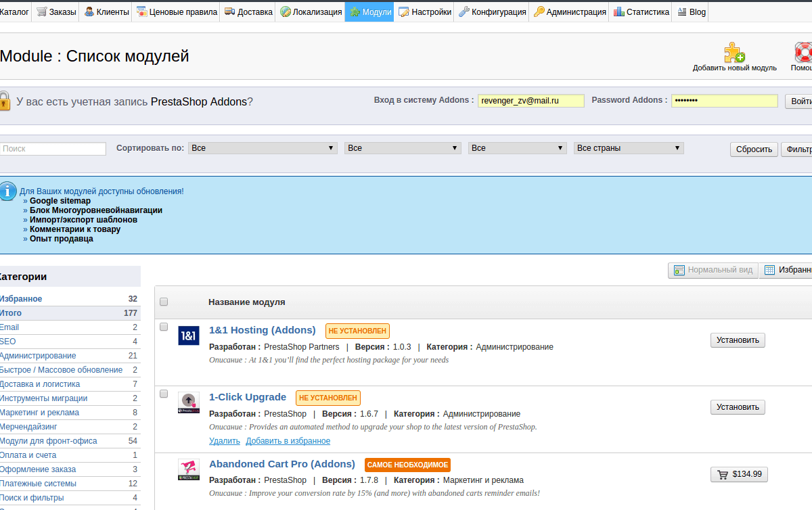Click the Blog menu icon
812x510 pixels.
pyautogui.click(x=681, y=11)
